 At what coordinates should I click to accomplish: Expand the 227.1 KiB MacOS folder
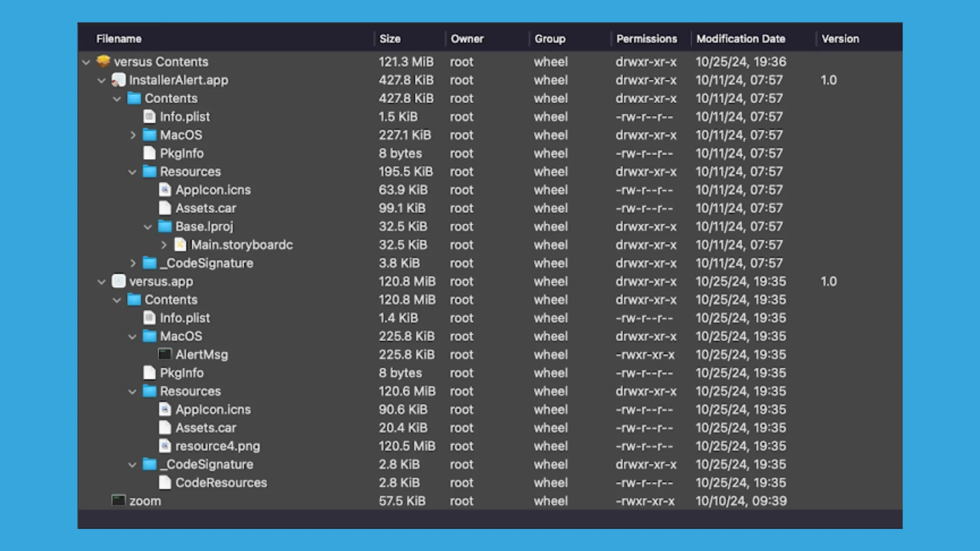[132, 135]
